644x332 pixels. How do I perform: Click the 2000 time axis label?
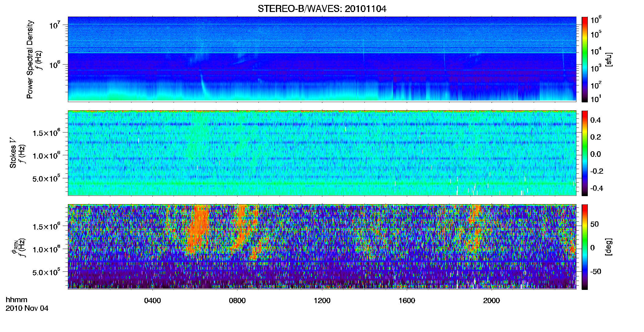click(x=492, y=301)
